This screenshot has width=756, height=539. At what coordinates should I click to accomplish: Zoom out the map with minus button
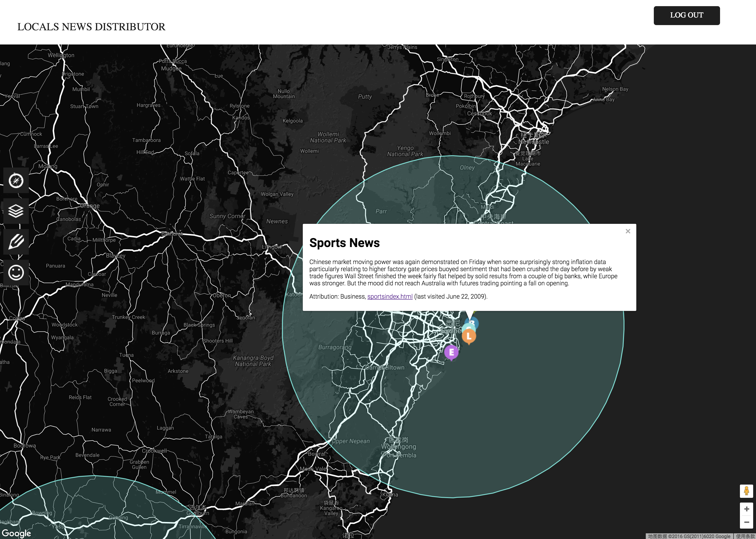click(x=746, y=522)
